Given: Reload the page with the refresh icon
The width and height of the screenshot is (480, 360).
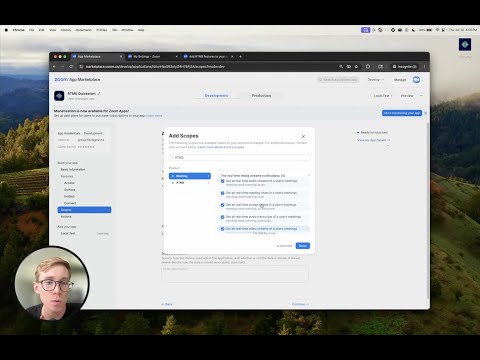Looking at the screenshot, I should coord(71,67).
